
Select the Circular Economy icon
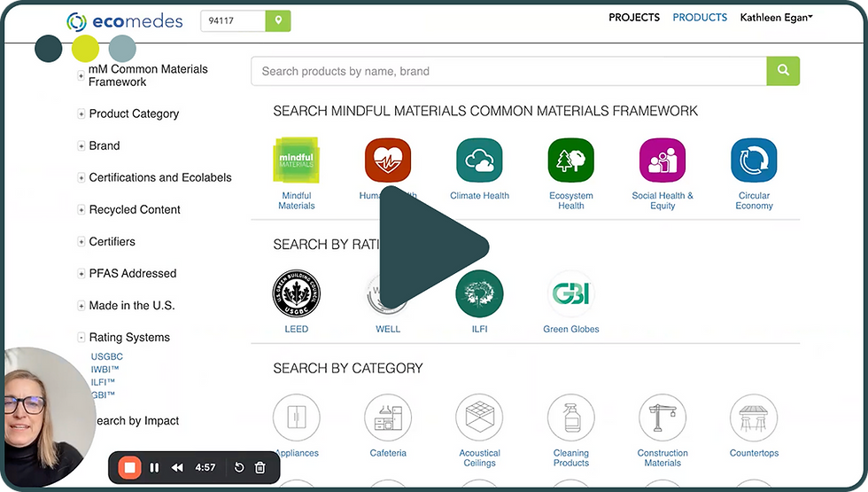(754, 160)
